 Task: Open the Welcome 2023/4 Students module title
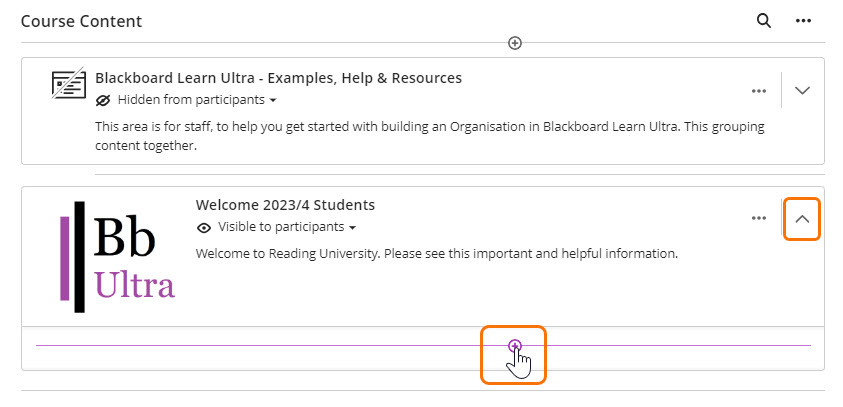[x=285, y=205]
